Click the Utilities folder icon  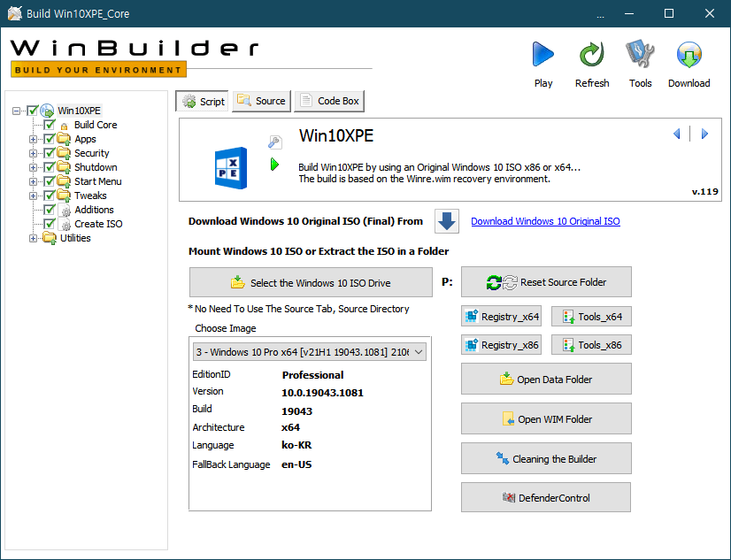(50, 238)
